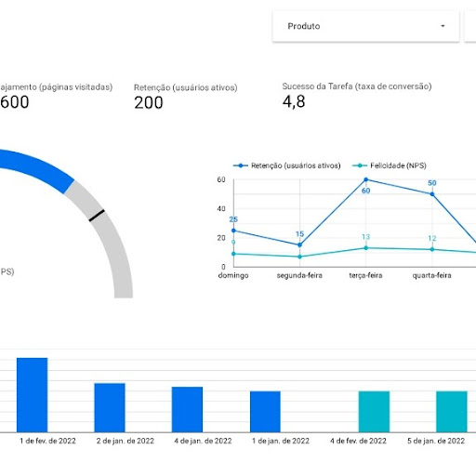Open the Produto dropdown filter
476x476 pixels.
pos(365,26)
